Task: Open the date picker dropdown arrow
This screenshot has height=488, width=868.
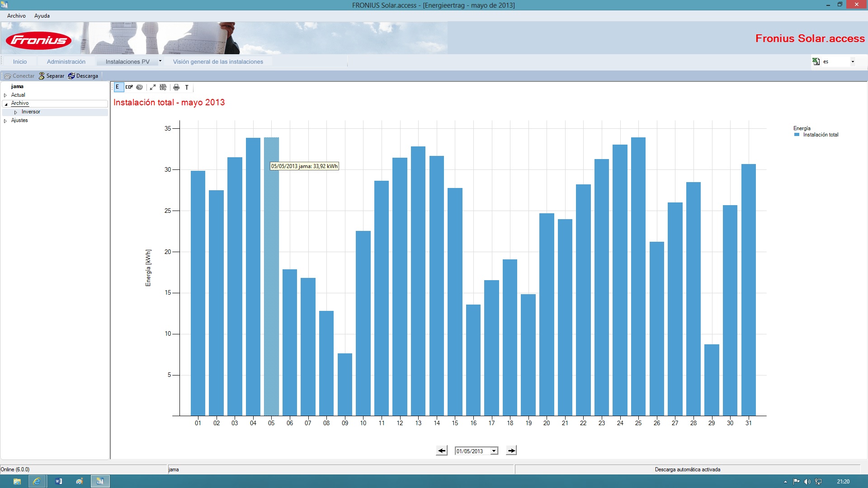Action: tap(494, 451)
